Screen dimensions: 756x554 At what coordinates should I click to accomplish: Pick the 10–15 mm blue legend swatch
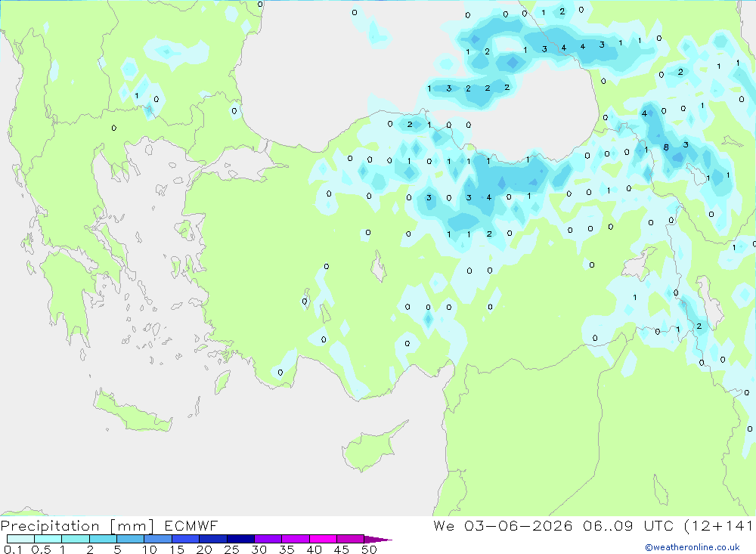tap(158, 539)
